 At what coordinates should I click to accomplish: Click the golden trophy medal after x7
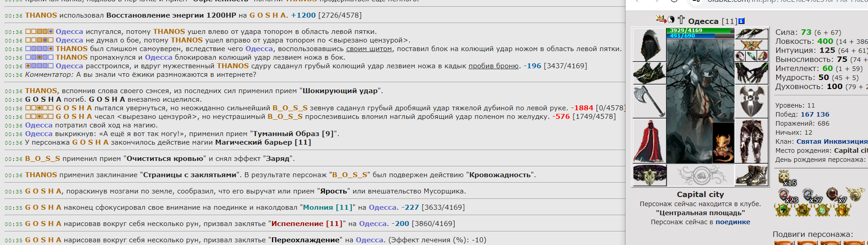[x=855, y=194]
